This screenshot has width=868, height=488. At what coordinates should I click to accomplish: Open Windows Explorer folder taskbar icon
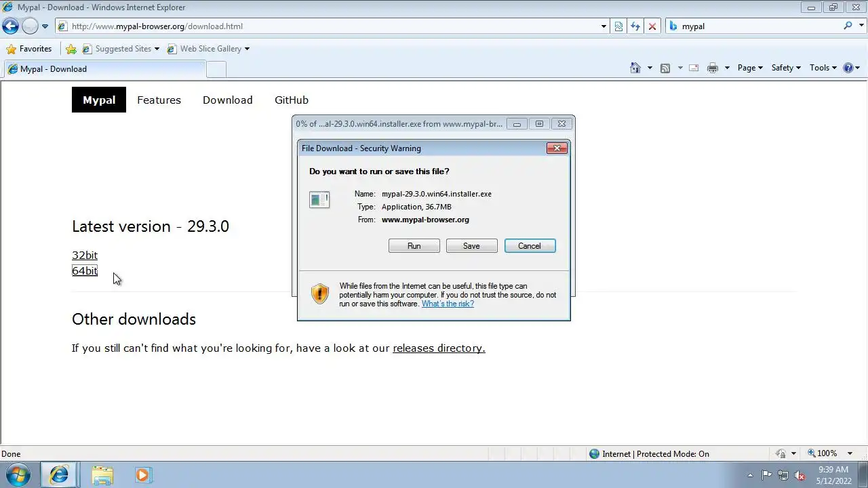pyautogui.click(x=102, y=475)
